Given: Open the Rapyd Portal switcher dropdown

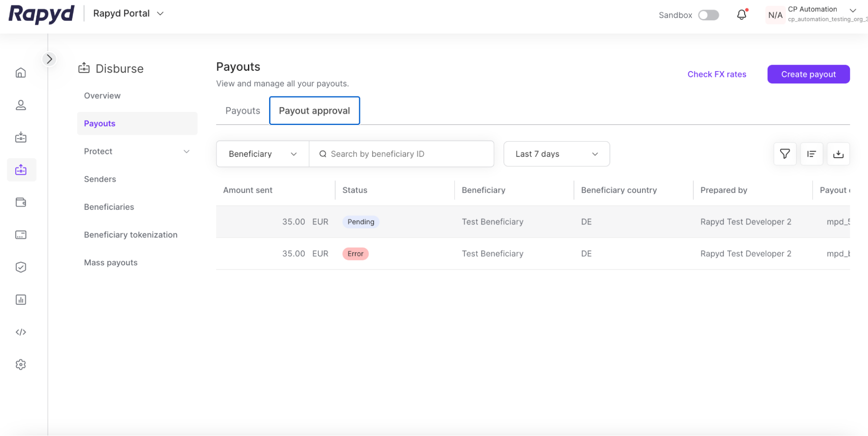Looking at the screenshot, I should [x=128, y=13].
